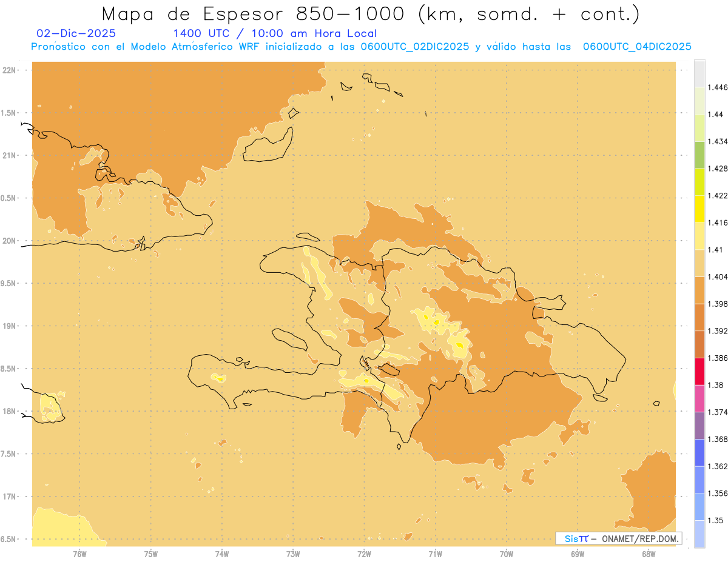This screenshot has height=562, width=728.
Task: Pick the red legend swatch between 1.38 and 1.386
Action: [x=699, y=371]
